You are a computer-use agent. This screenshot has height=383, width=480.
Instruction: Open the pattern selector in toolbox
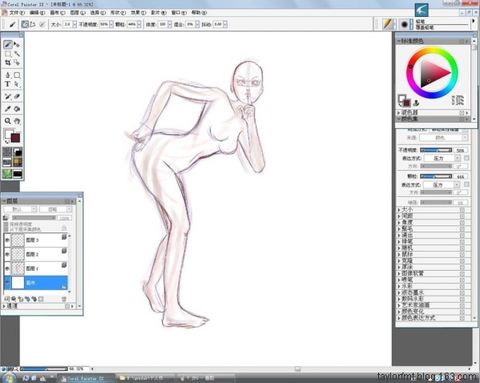tap(7, 162)
